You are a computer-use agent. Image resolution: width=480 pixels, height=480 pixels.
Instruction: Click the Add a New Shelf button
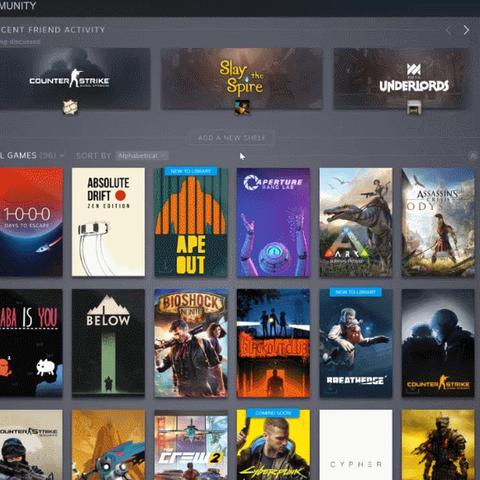pyautogui.click(x=232, y=138)
